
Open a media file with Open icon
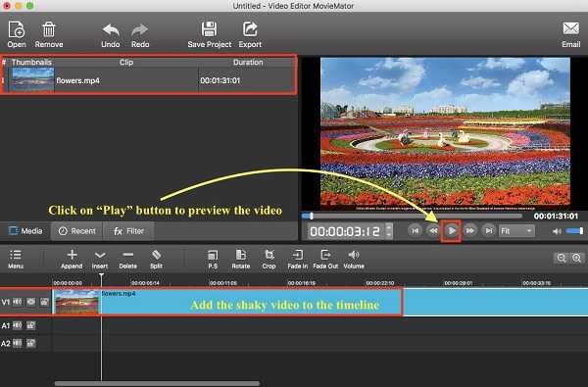point(17,34)
